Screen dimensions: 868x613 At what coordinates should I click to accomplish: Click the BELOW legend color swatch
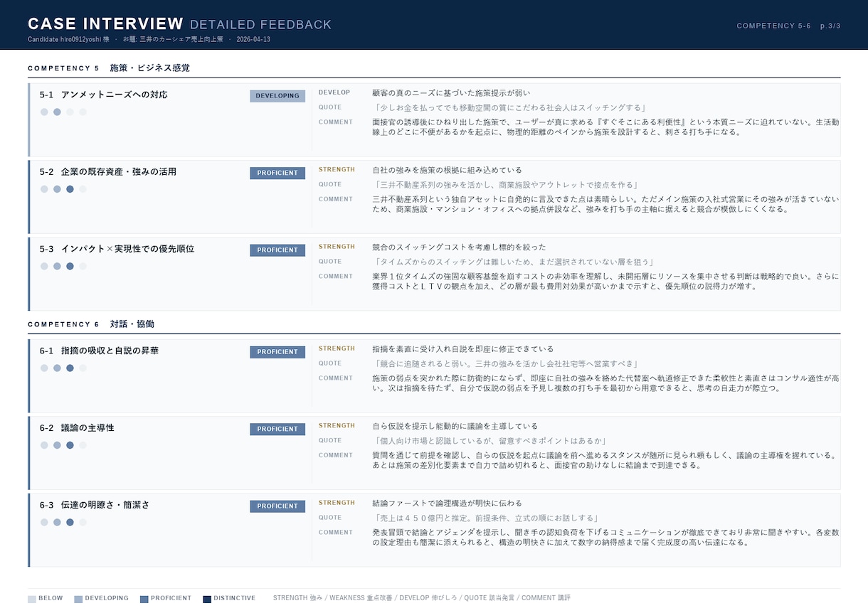(x=31, y=599)
